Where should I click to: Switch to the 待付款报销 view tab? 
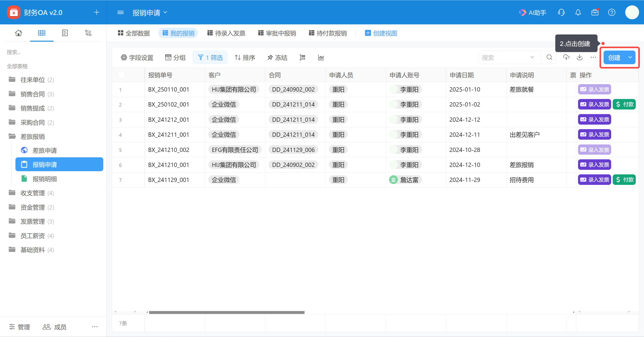(328, 33)
